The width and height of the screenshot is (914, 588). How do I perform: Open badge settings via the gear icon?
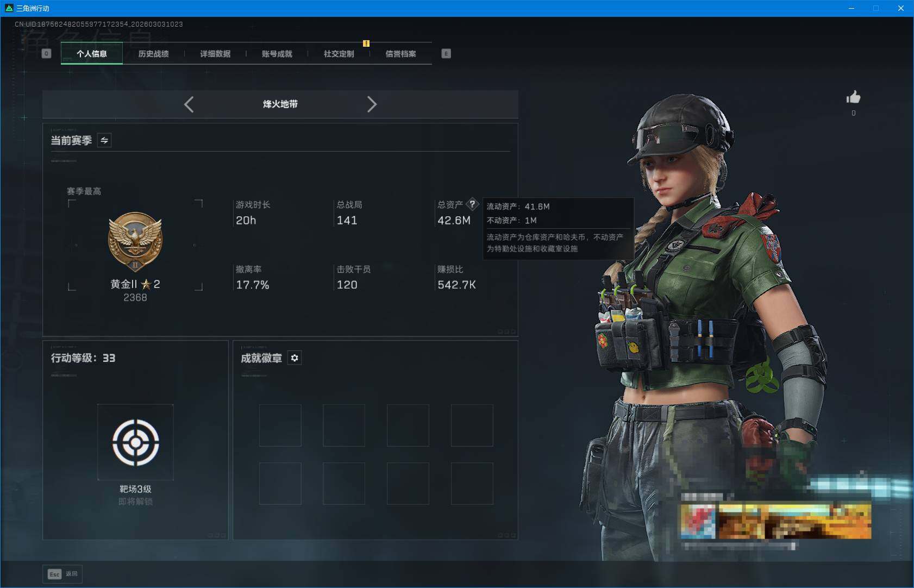(295, 358)
